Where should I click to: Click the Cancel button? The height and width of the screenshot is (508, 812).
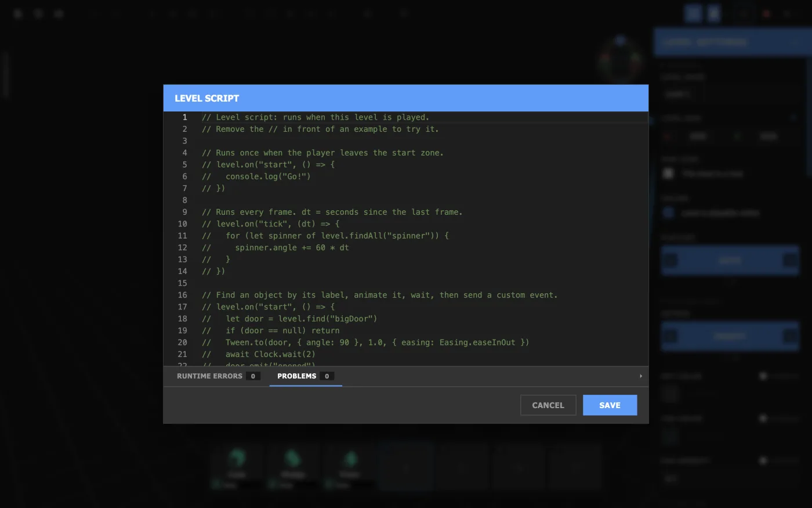[548, 405]
